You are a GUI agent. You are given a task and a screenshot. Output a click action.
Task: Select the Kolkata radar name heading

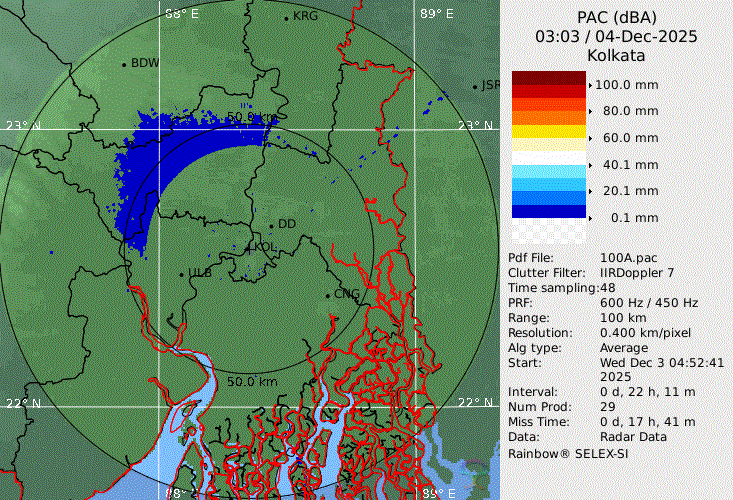pyautogui.click(x=616, y=55)
